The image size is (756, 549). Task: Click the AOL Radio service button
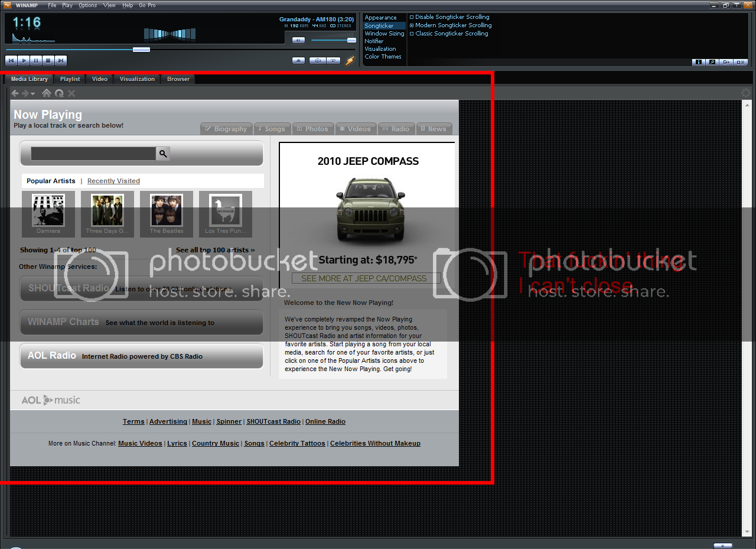[x=142, y=356]
